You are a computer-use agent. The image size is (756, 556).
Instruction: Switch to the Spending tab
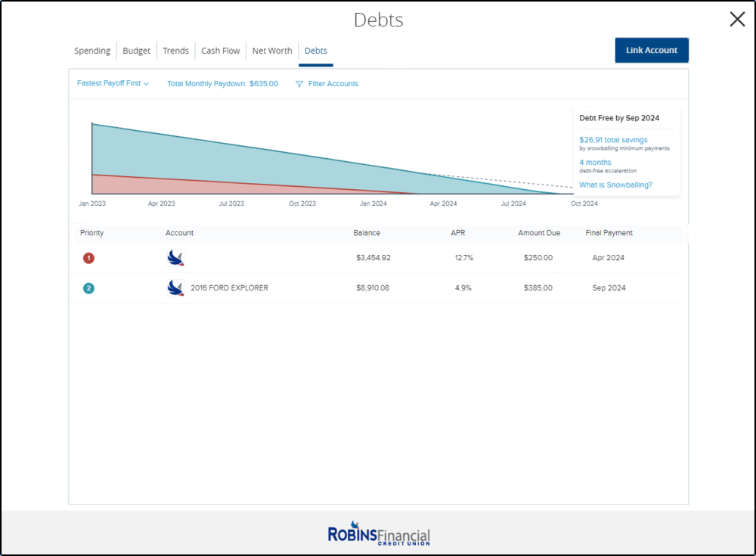tap(92, 51)
